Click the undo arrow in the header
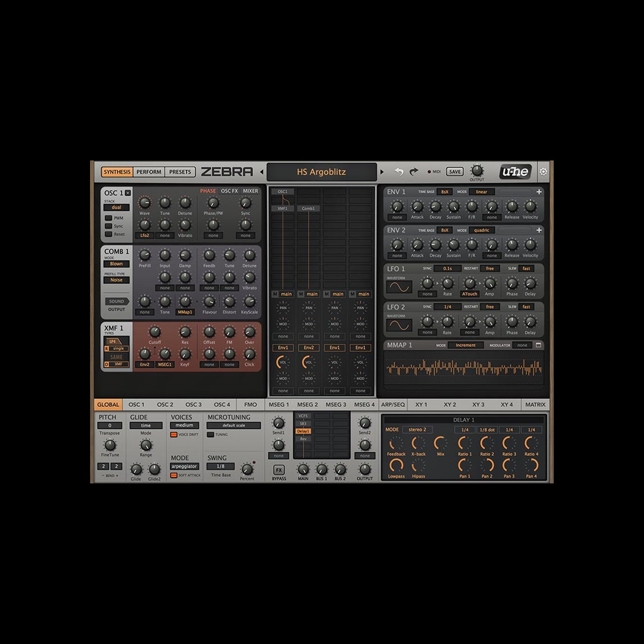The width and height of the screenshot is (644, 644). click(399, 172)
